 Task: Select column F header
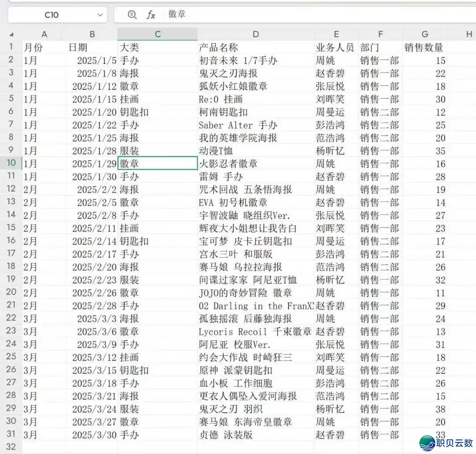coord(380,34)
